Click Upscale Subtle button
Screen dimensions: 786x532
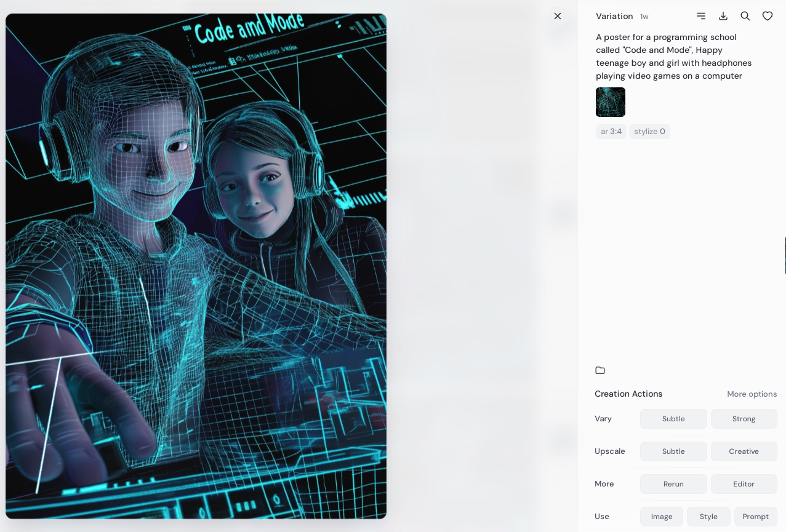pos(673,451)
